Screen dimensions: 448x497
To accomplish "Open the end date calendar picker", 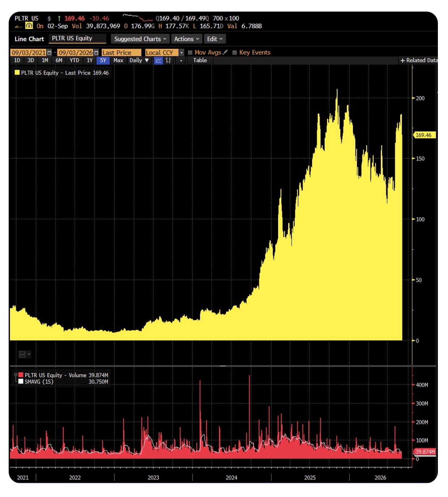I will point(96,52).
